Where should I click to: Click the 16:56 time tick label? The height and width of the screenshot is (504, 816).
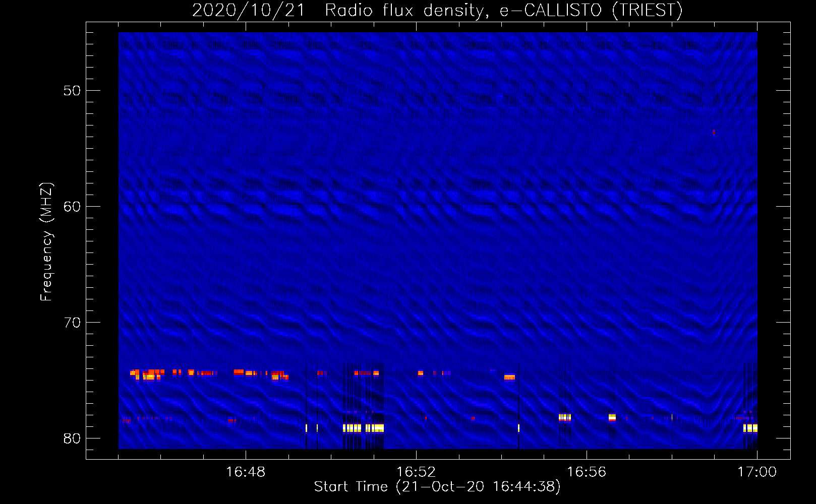587,472
